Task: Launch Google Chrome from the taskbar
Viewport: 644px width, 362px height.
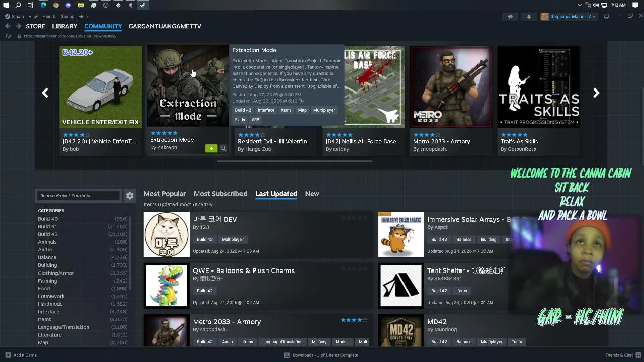Action: tap(56, 5)
